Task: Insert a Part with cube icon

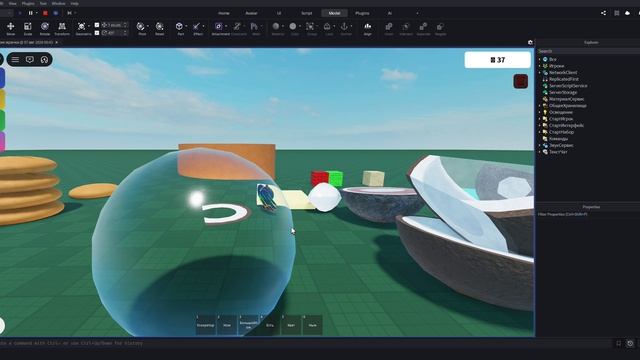Action: point(179,27)
